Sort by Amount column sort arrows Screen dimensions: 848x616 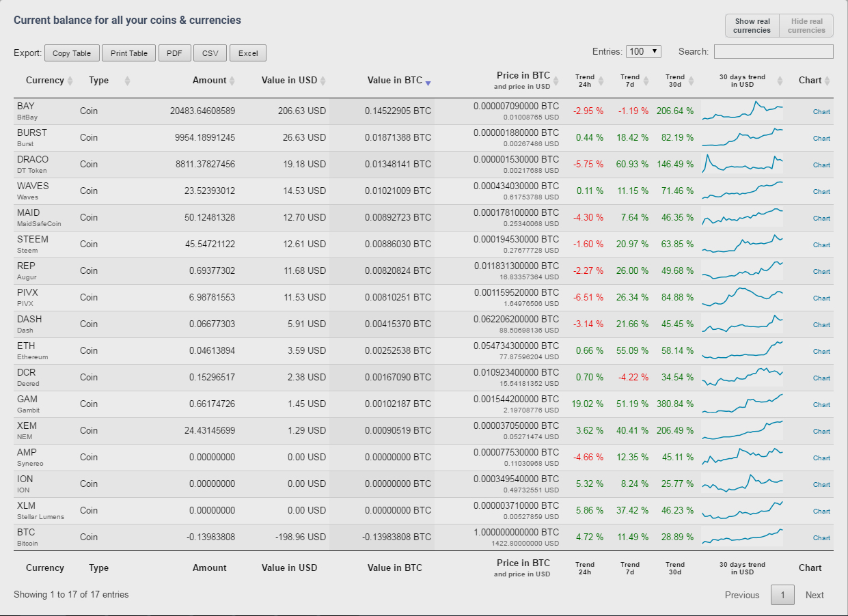tap(232, 81)
